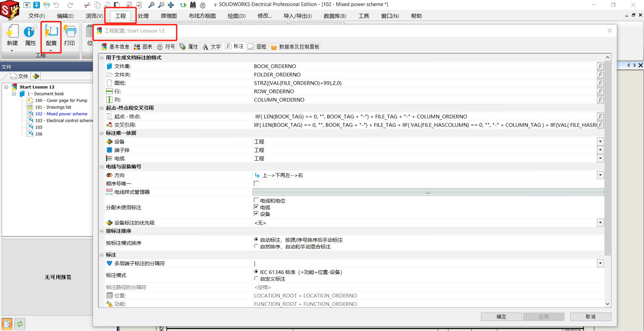Open the 属性 properties icon in ribbon

[x=30, y=35]
